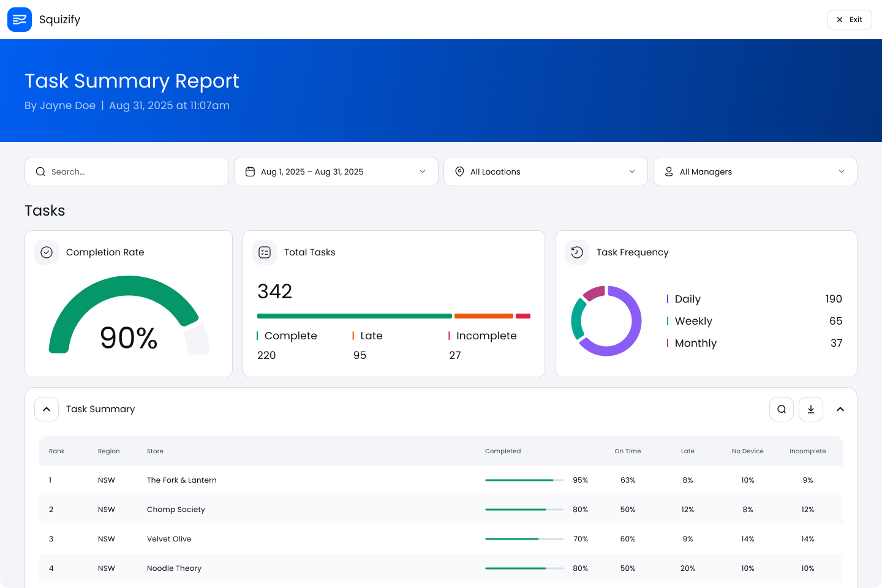Click the calendar icon in date filter
The width and height of the screenshot is (882, 588).
click(250, 171)
